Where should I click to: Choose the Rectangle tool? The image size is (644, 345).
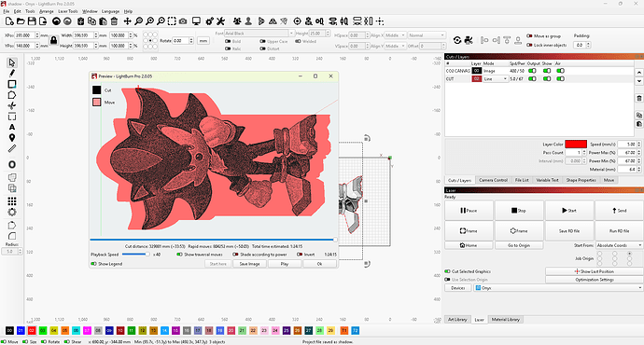[12, 84]
